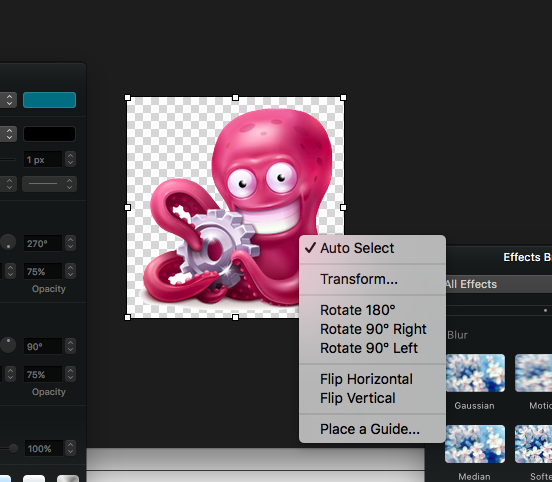This screenshot has width=552, height=482.
Task: Select the Gaussian blur effect thumbnail
Action: 474,373
